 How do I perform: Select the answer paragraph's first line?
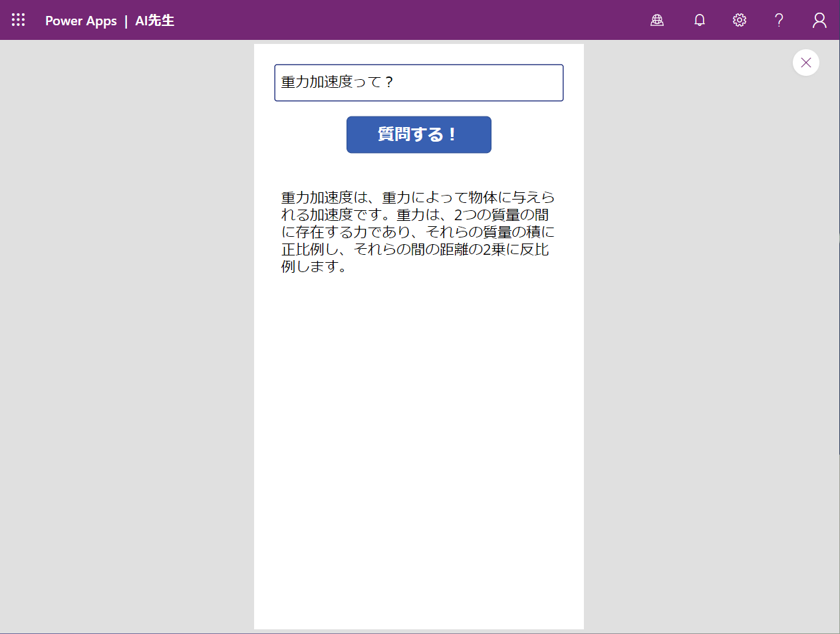[418, 197]
